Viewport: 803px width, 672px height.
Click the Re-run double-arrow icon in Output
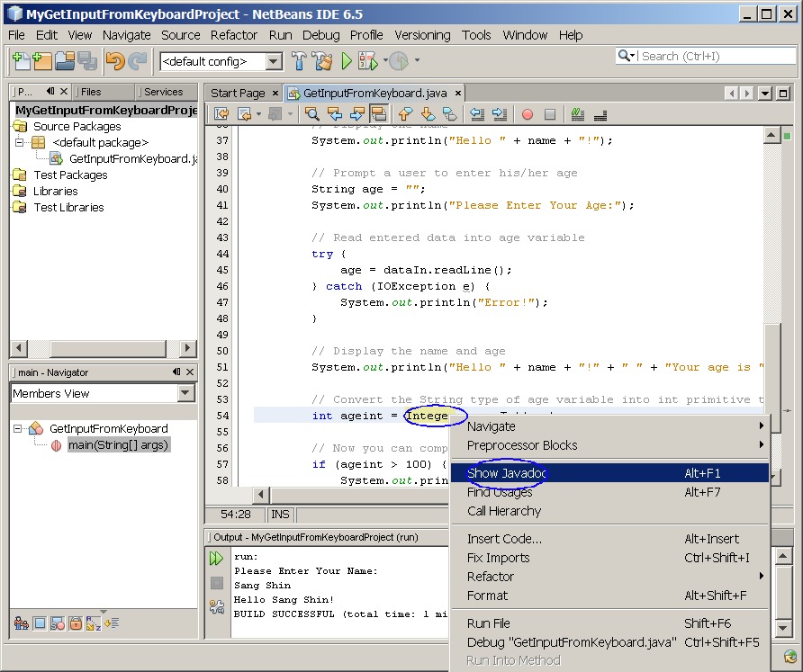pyautogui.click(x=217, y=558)
